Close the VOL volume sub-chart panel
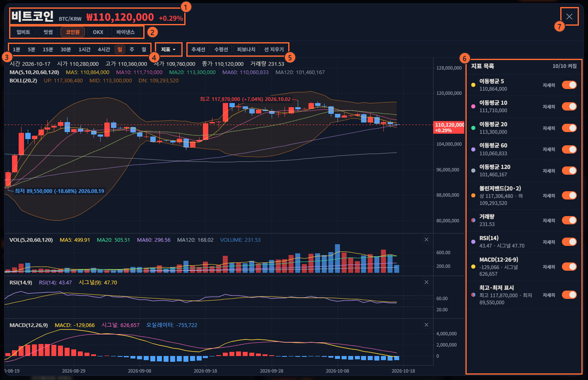 pyautogui.click(x=427, y=239)
